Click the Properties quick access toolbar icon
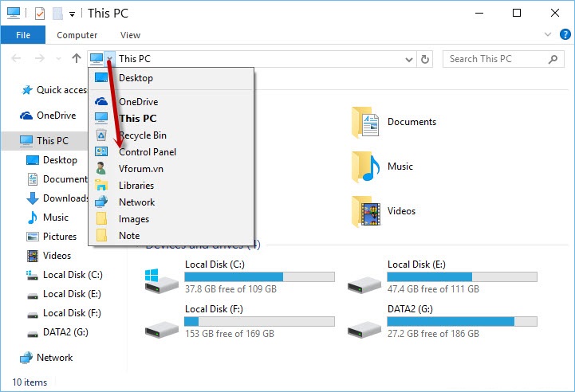 [40, 14]
